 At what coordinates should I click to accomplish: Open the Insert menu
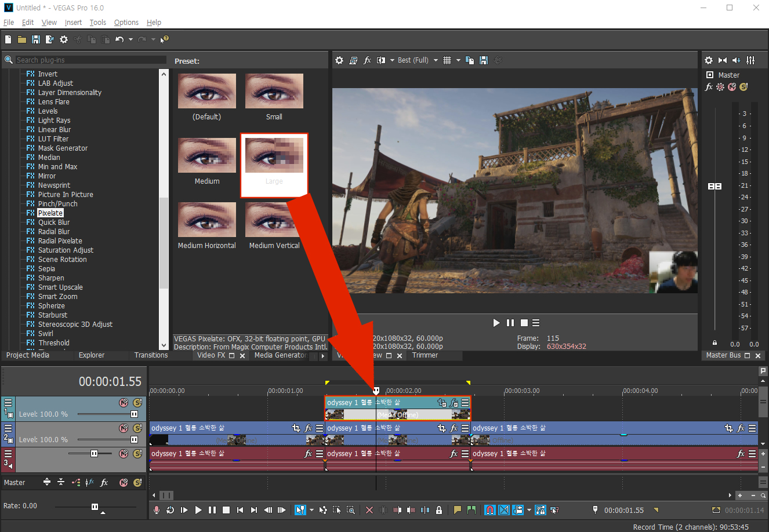click(x=73, y=22)
